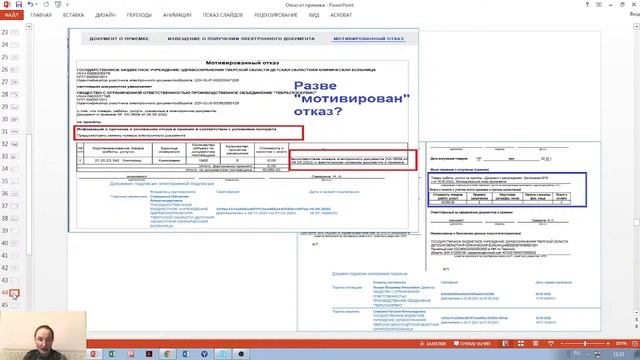
Task: Toggle the ПРИМЕЧАНИЯ comments pane
Action: (472, 344)
